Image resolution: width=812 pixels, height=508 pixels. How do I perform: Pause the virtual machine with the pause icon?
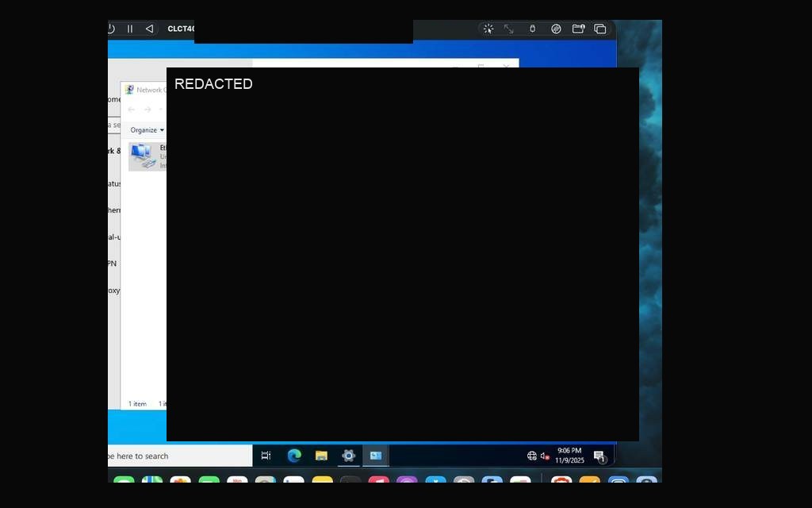pos(130,29)
